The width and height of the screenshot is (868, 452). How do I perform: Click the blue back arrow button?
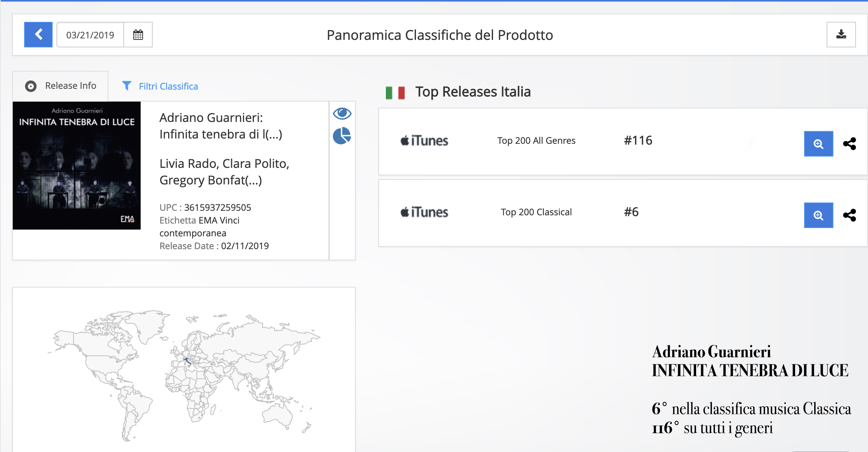tap(38, 35)
